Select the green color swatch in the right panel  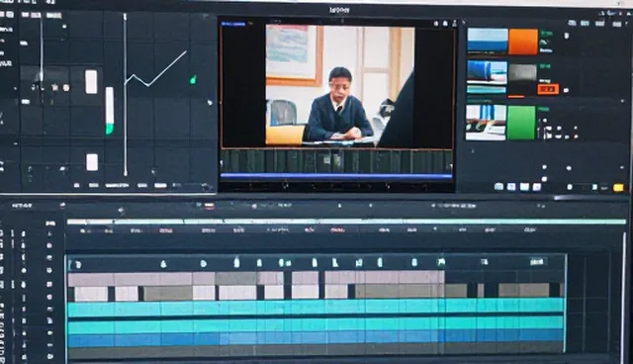(521, 123)
